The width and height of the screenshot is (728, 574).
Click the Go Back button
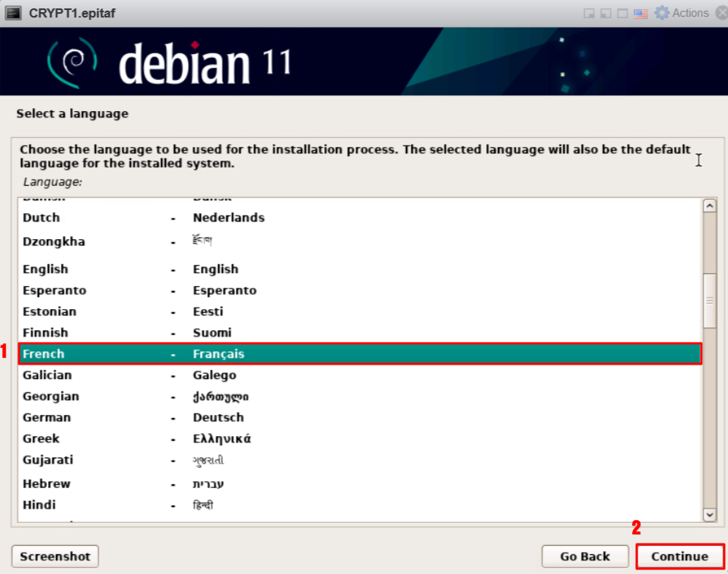(584, 556)
